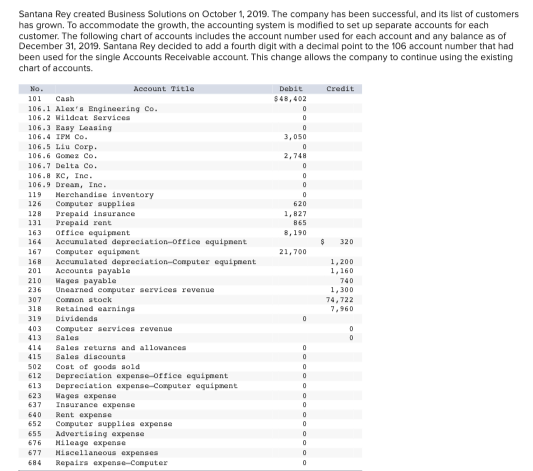Click the 8,190 Office equipment balance
This screenshot has width=533, height=471.
(295, 233)
